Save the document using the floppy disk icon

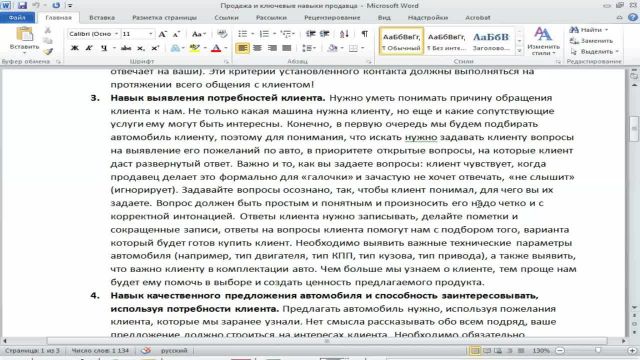[22, 5]
